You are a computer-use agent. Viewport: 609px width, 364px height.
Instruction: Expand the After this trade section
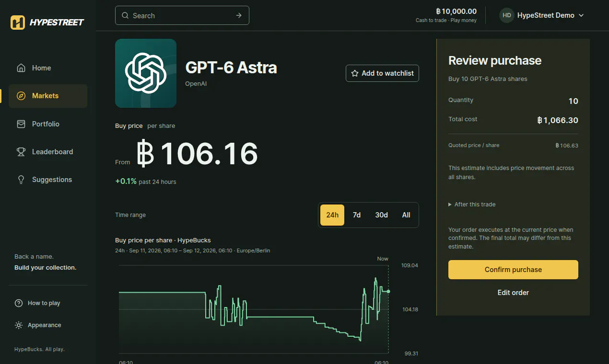(472, 205)
